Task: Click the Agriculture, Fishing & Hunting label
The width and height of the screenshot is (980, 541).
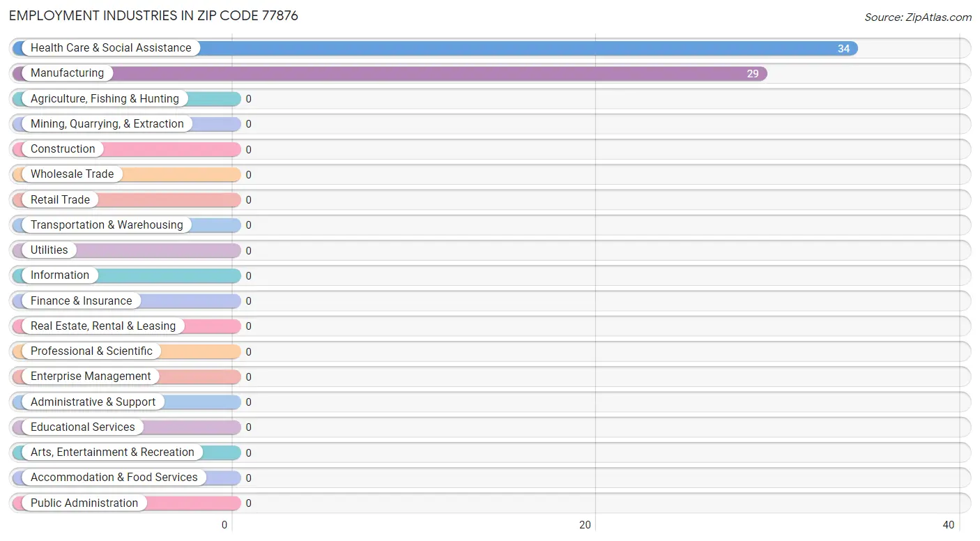Action: 105,99
